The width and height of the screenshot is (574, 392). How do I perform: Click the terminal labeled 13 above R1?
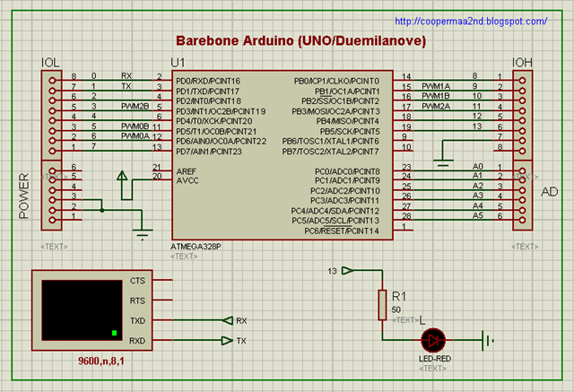347,270
